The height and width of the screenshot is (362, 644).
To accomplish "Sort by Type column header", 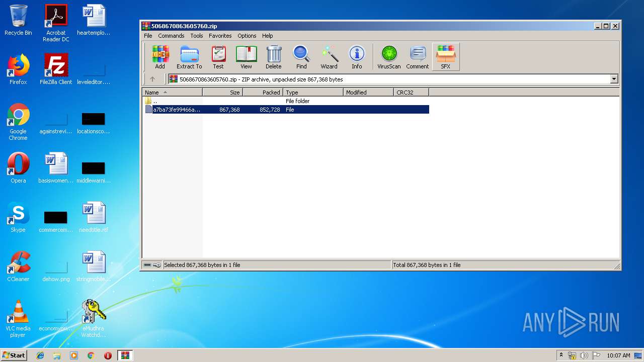I will pos(313,93).
